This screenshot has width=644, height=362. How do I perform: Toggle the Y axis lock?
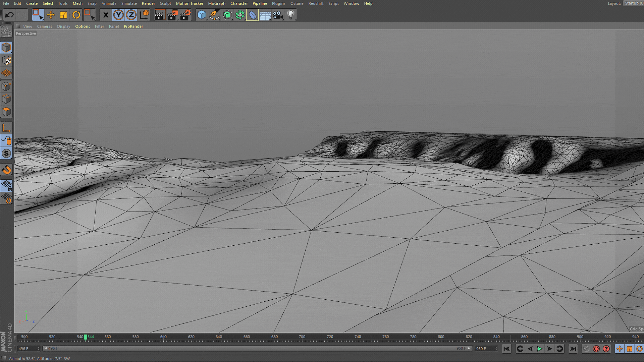118,15
